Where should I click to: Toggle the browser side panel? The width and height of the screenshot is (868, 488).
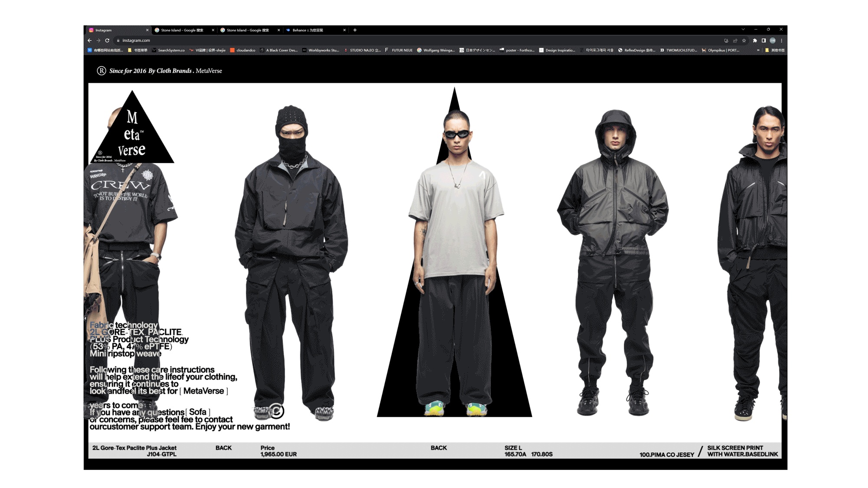click(764, 40)
